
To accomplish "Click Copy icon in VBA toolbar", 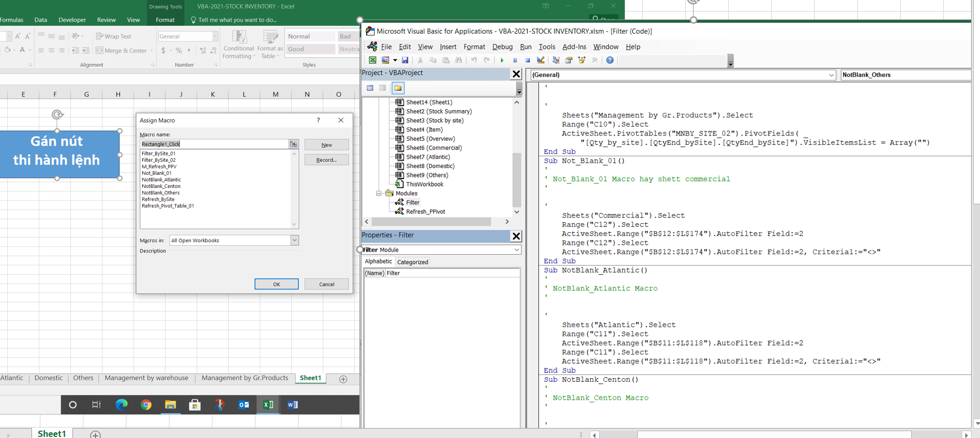I will pos(433,60).
